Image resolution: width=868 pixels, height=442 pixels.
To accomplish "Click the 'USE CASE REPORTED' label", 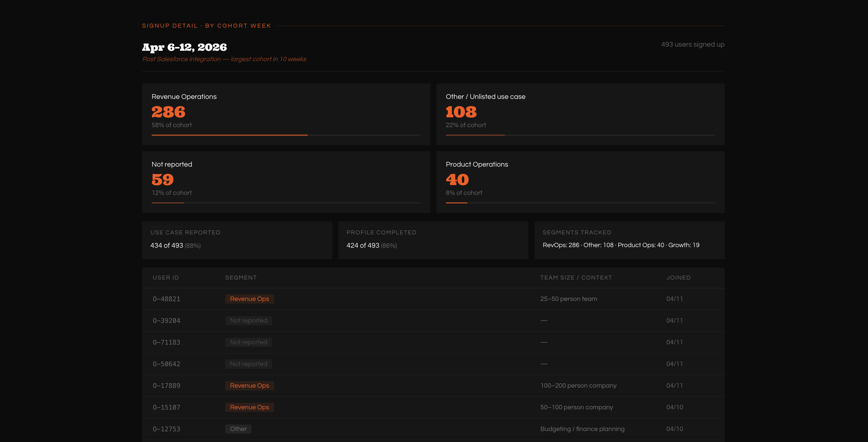I will pyautogui.click(x=185, y=232).
